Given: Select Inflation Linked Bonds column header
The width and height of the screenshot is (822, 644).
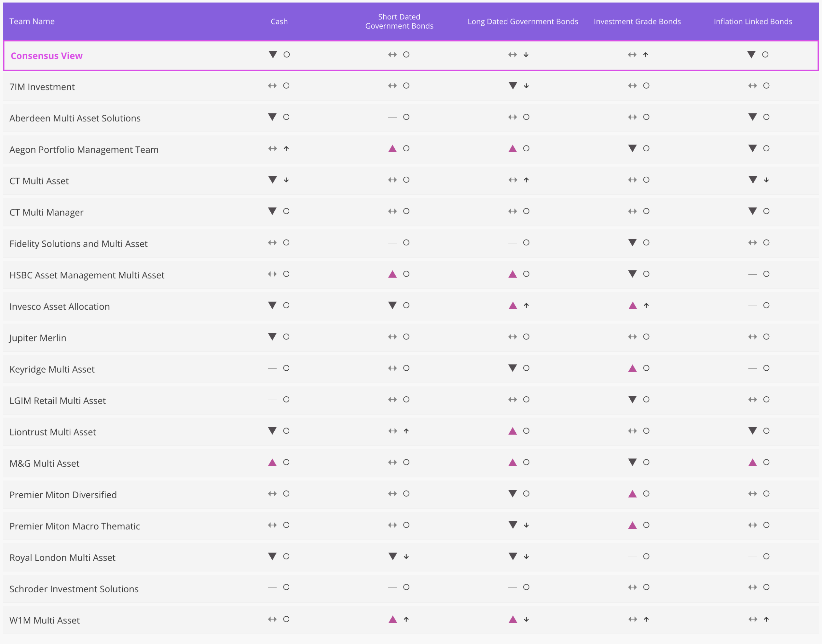Looking at the screenshot, I should [x=753, y=22].
